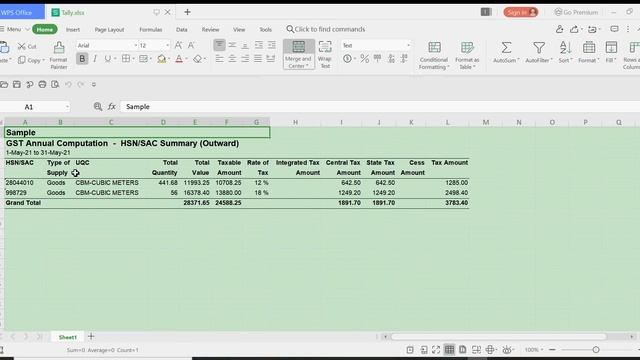Image resolution: width=640 pixels, height=360 pixels.
Task: Open new tab with plus button
Action: 187,12
